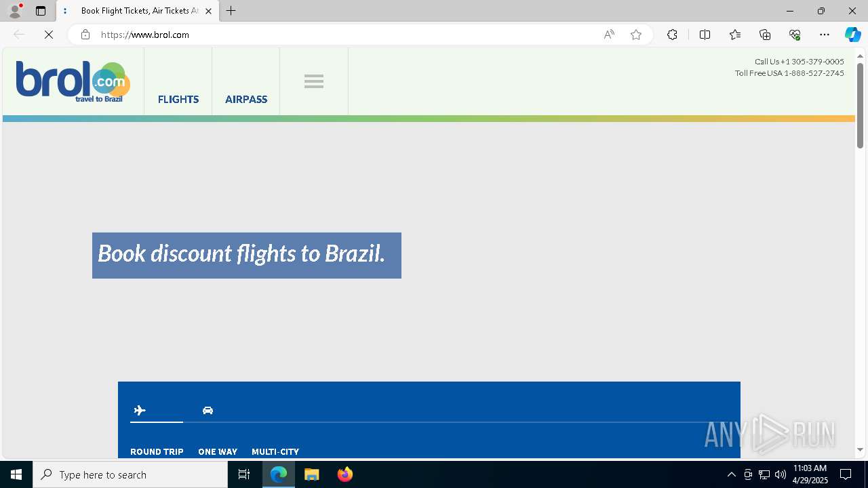Open Collections icon
The height and width of the screenshot is (488, 868).
click(765, 35)
